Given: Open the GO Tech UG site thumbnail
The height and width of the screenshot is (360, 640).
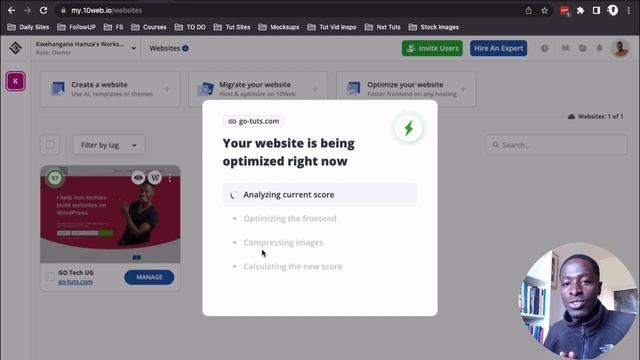Looking at the screenshot, I should point(110,214).
